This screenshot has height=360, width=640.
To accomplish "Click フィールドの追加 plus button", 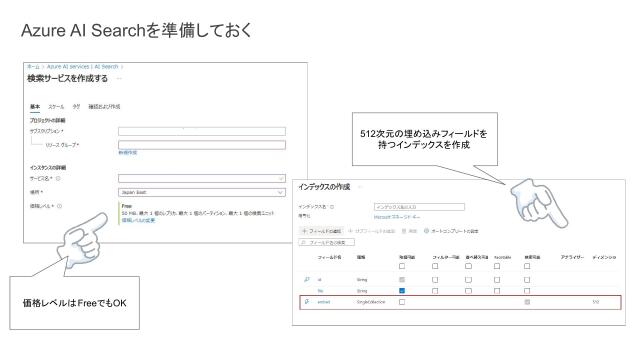I will [x=321, y=231].
